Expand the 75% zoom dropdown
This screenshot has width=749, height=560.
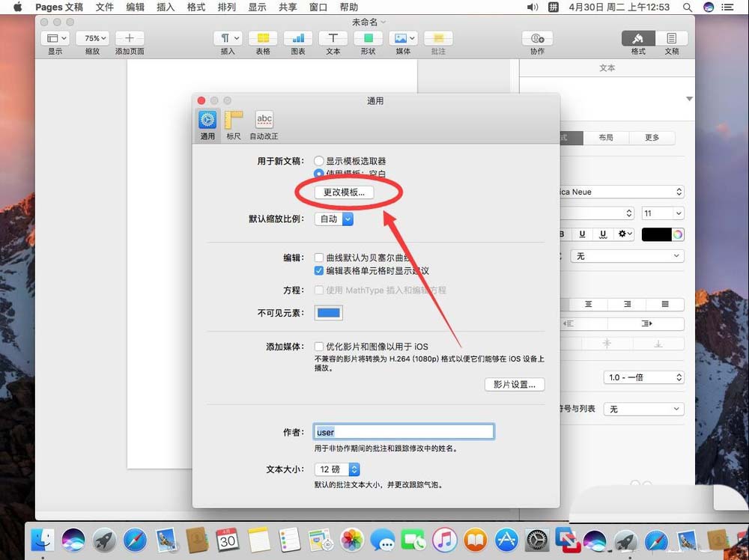tap(93, 37)
